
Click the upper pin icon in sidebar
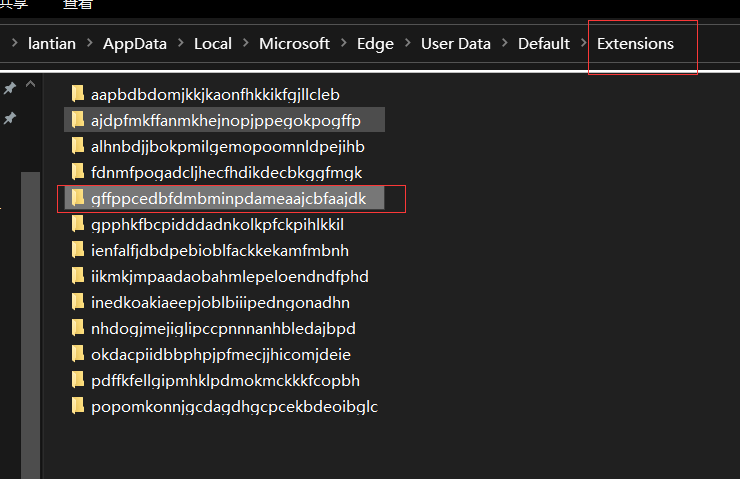(10, 88)
